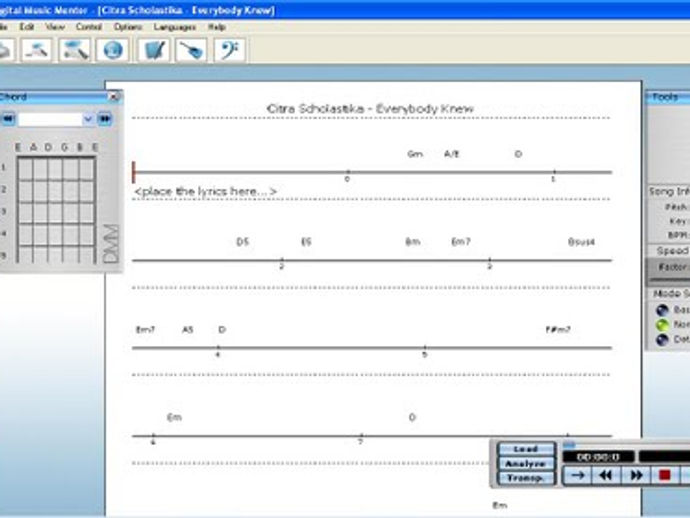The height and width of the screenshot is (518, 690).
Task: Click the second hammer tools icon
Action: pos(75,50)
